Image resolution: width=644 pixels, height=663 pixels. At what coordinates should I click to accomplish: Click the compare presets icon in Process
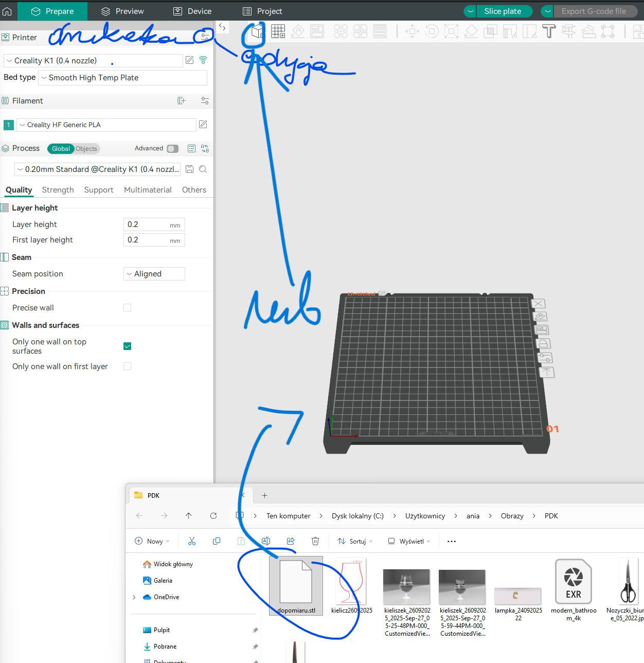205,149
